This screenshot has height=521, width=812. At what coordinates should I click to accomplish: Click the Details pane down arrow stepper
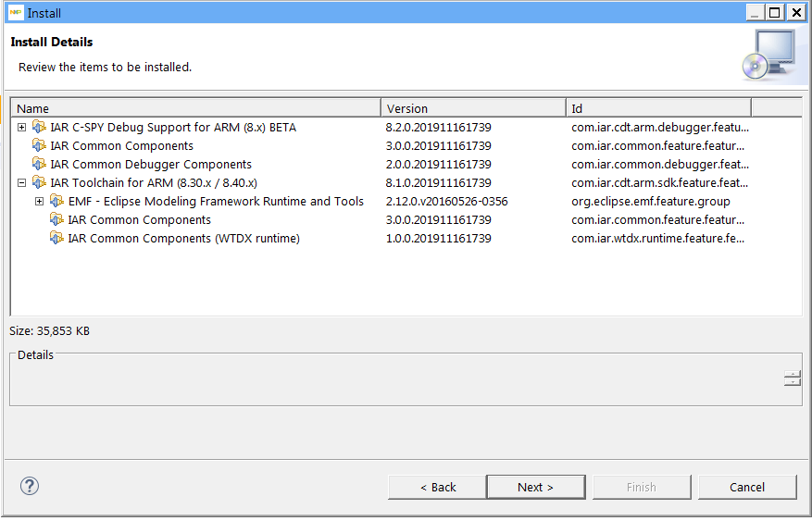[x=793, y=382]
